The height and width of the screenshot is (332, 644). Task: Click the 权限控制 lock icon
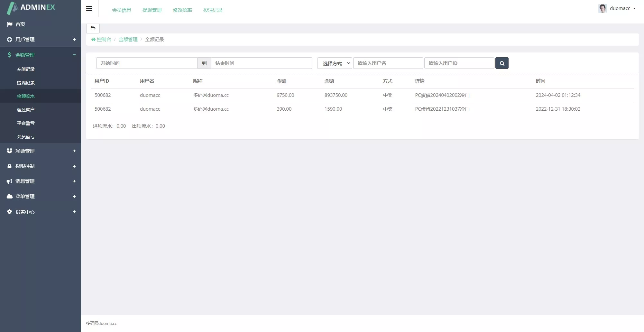pos(9,166)
